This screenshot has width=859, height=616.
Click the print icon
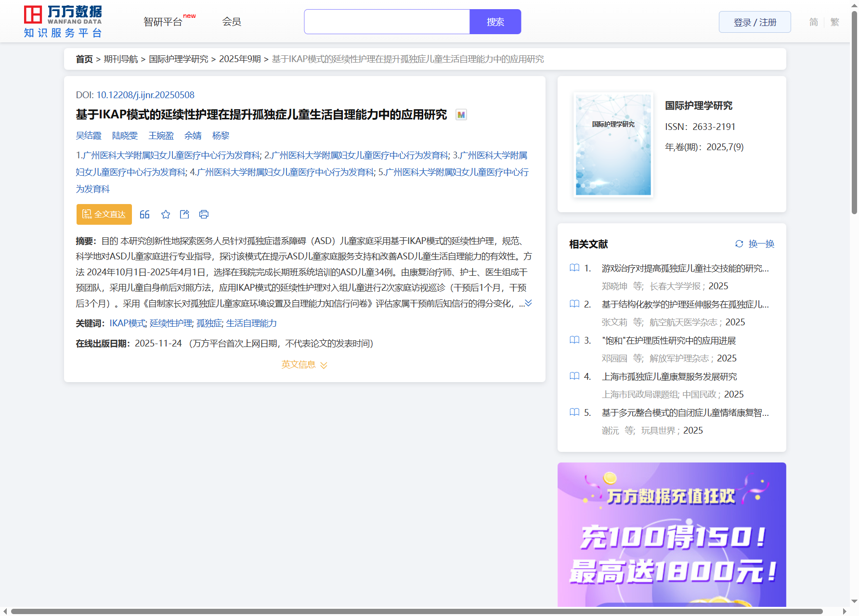[x=204, y=215]
